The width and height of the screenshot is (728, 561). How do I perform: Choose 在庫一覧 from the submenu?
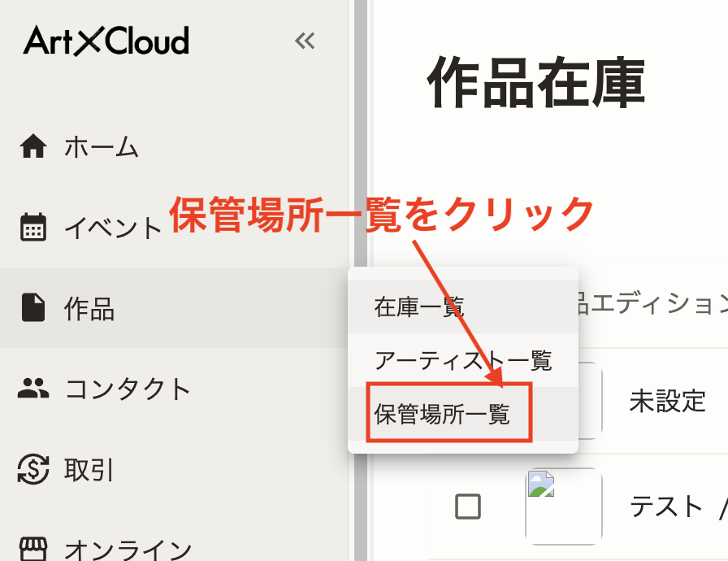point(463,307)
